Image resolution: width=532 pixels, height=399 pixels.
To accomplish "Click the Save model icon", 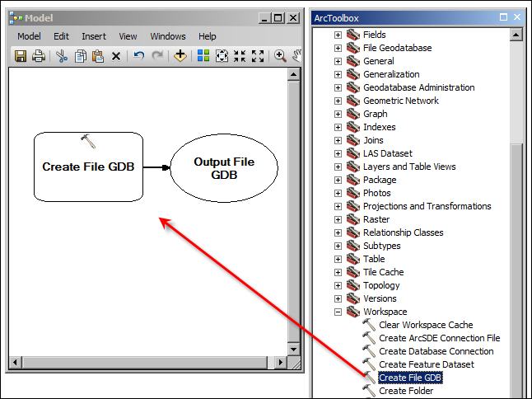I will pyautogui.click(x=21, y=56).
